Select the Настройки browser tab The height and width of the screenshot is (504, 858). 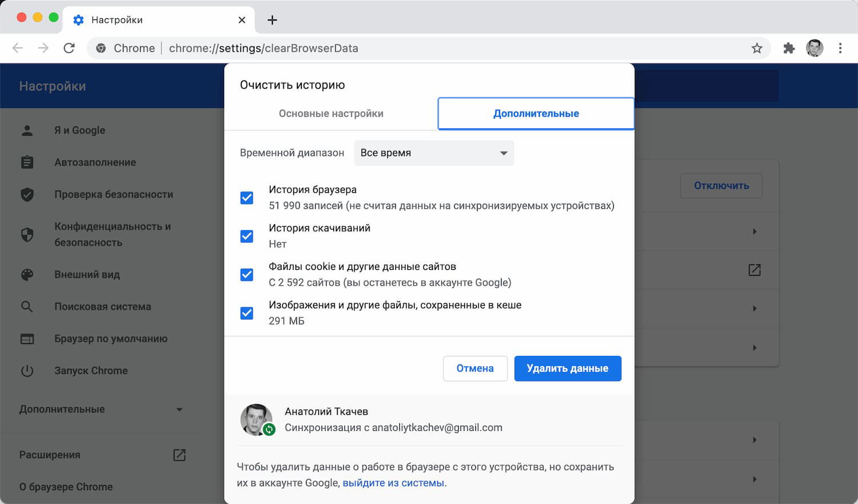point(158,20)
